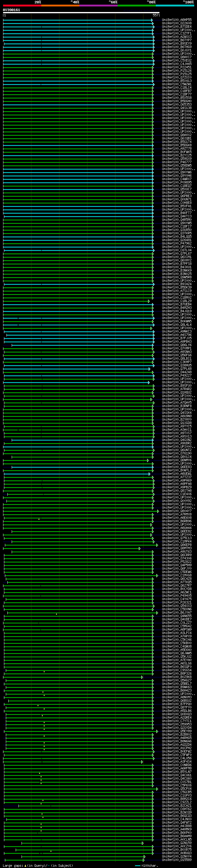Open hit UniRef100_A8HP55
The image size is (197, 868).
click(177, 20)
